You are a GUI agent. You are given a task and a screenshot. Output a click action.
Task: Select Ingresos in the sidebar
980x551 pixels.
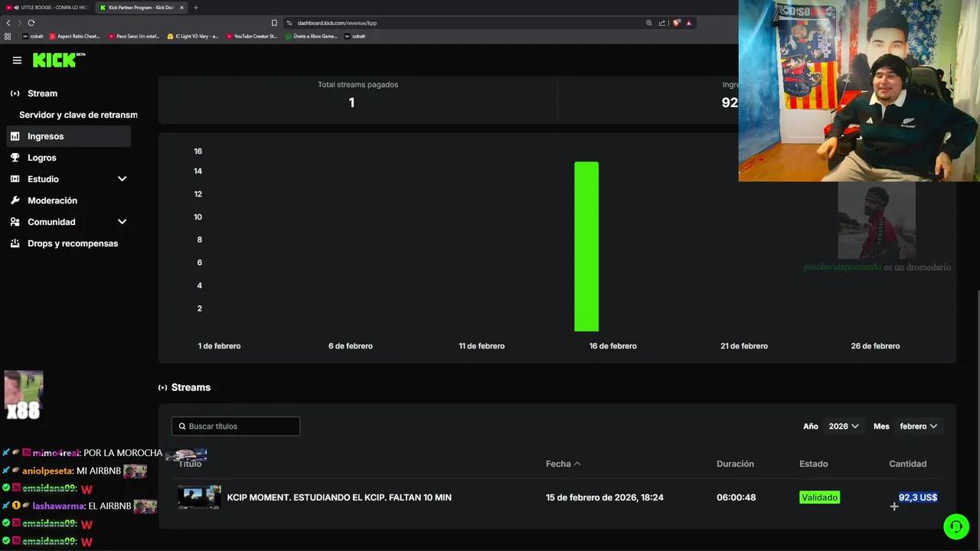(69, 136)
